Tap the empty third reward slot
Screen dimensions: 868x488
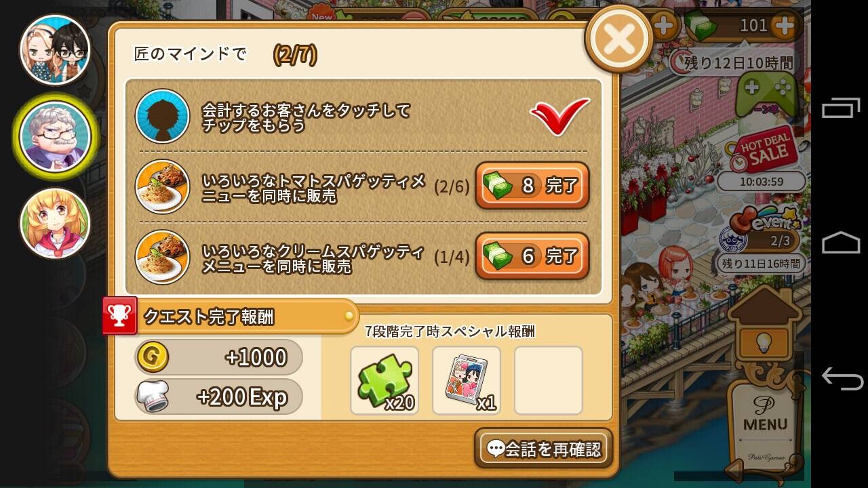(x=549, y=380)
